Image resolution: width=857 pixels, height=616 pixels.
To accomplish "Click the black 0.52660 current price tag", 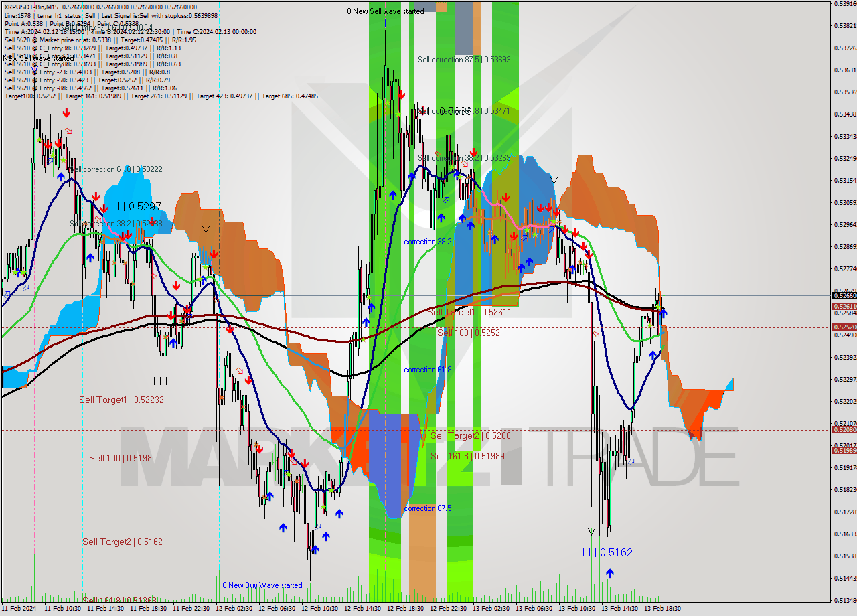I will (x=844, y=295).
